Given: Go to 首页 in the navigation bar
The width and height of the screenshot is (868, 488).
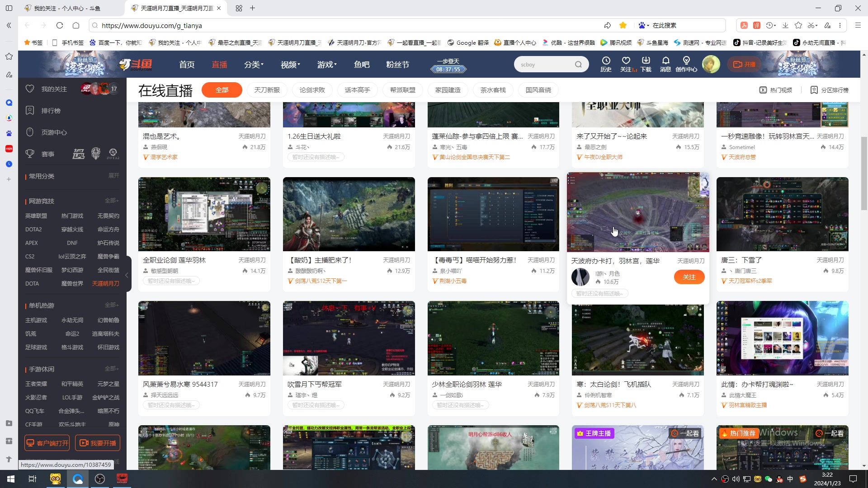Looking at the screenshot, I should 187,65.
